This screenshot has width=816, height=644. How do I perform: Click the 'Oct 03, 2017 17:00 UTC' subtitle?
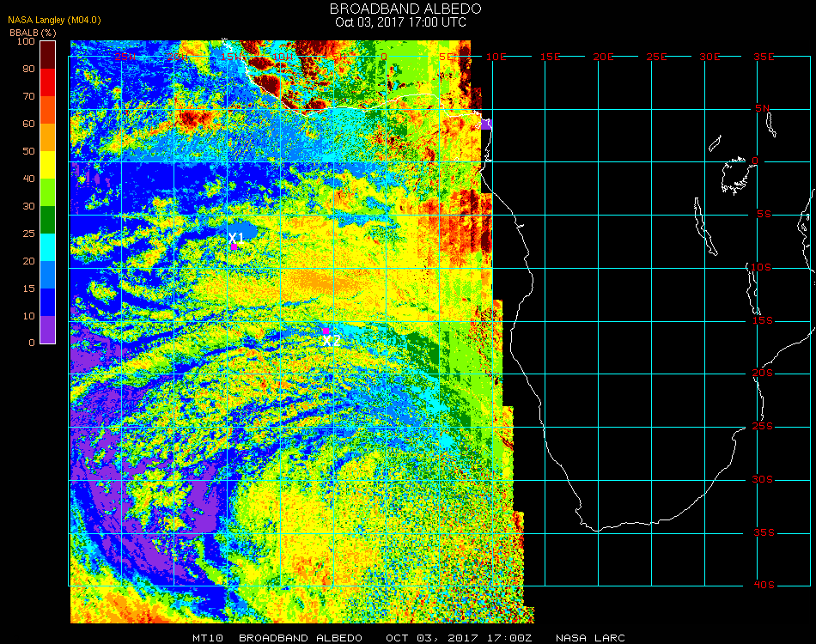click(x=401, y=22)
